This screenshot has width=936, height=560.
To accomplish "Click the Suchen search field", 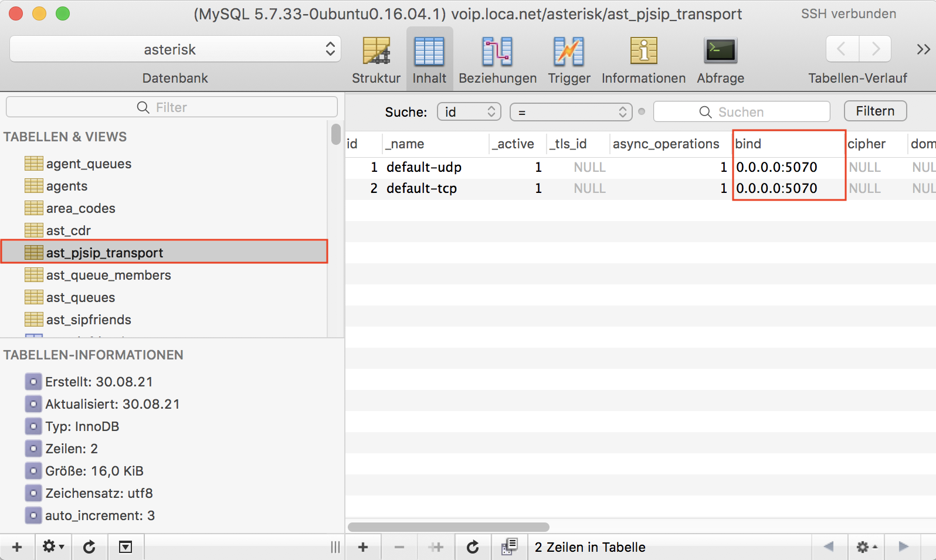I will coord(741,111).
